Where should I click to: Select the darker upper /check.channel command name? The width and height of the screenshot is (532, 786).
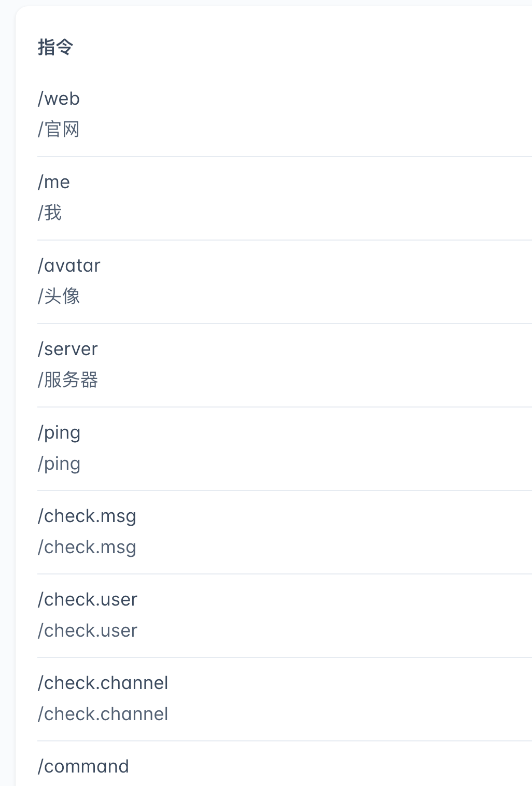pos(103,683)
